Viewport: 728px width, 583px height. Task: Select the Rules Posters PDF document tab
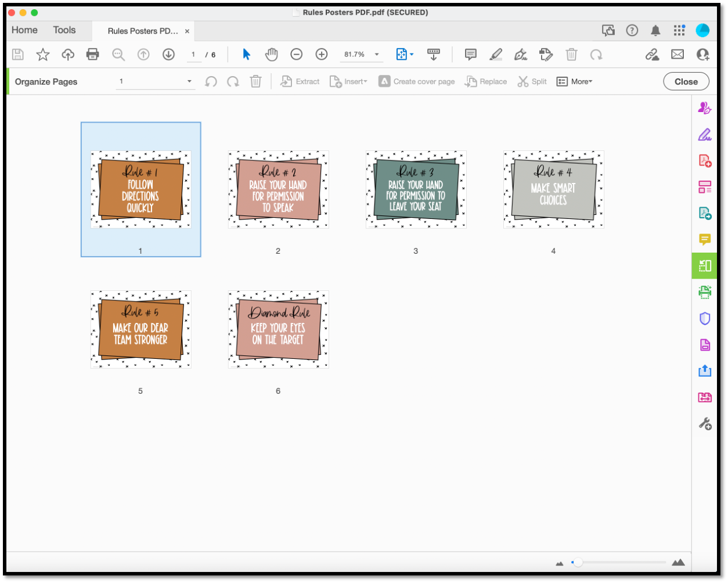click(x=143, y=31)
